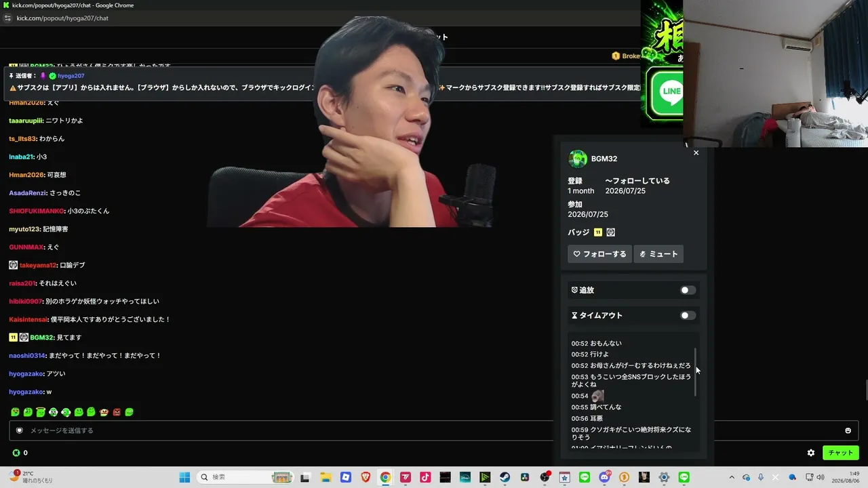Open Steam from taskbar
The width and height of the screenshot is (868, 488).
click(505, 477)
